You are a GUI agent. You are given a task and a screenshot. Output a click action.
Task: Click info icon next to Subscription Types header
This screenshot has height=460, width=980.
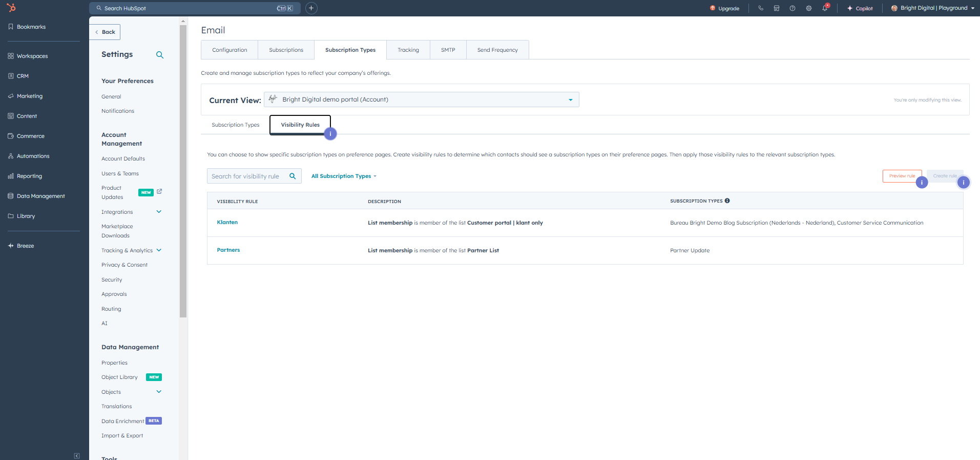pyautogui.click(x=727, y=201)
